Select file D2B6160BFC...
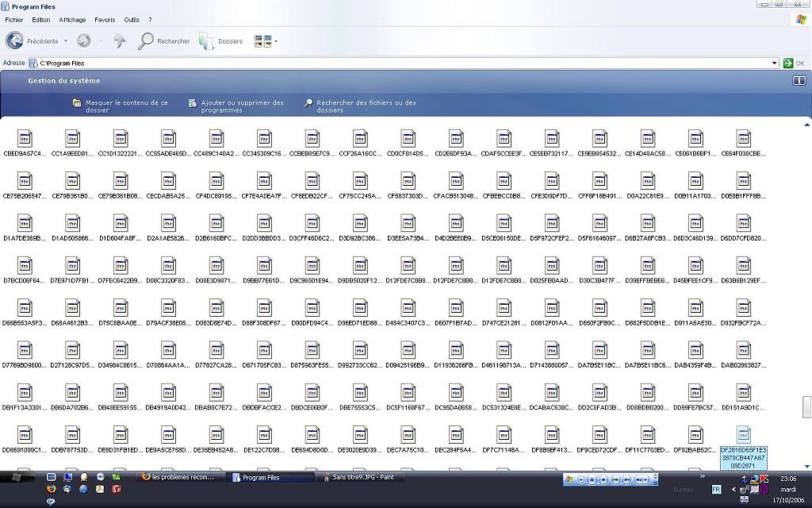 click(216, 228)
